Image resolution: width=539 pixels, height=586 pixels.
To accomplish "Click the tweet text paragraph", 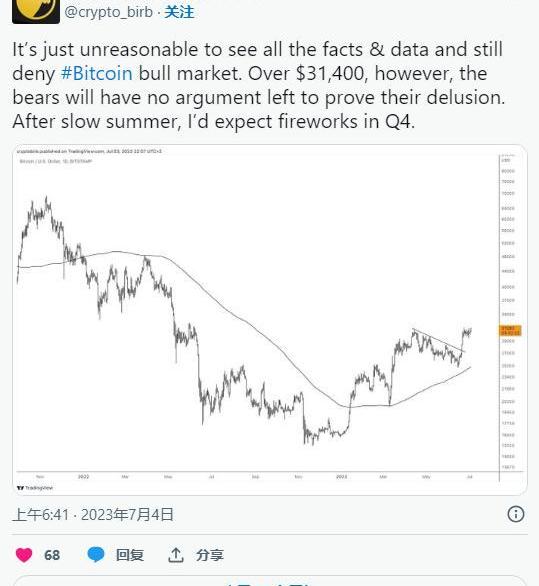I will point(259,86).
